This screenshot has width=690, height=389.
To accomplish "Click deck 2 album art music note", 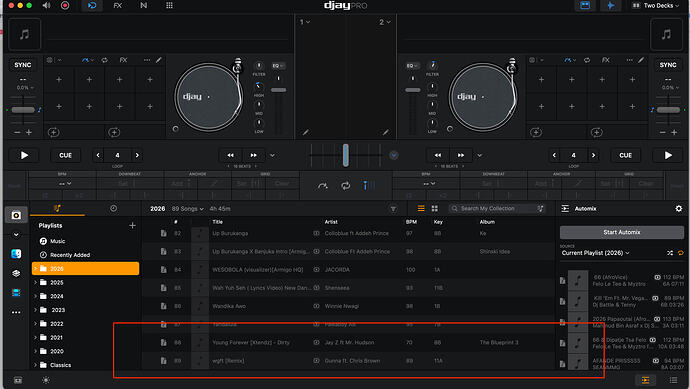I will pyautogui.click(x=666, y=34).
